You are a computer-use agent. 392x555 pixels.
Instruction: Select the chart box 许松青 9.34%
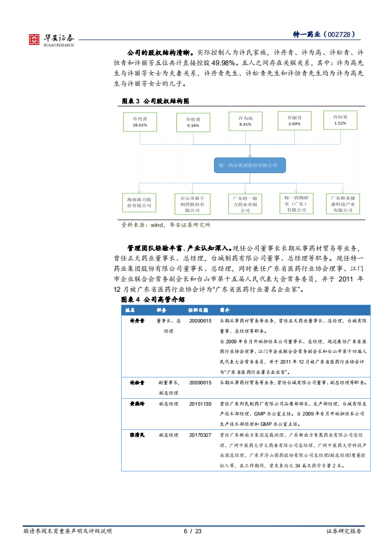coord(193,123)
